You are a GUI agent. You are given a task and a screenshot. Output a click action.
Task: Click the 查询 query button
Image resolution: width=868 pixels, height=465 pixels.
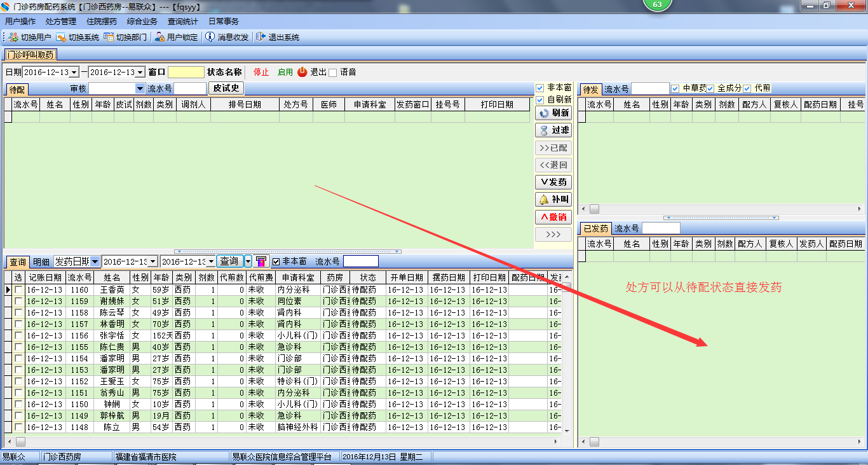tap(229, 261)
